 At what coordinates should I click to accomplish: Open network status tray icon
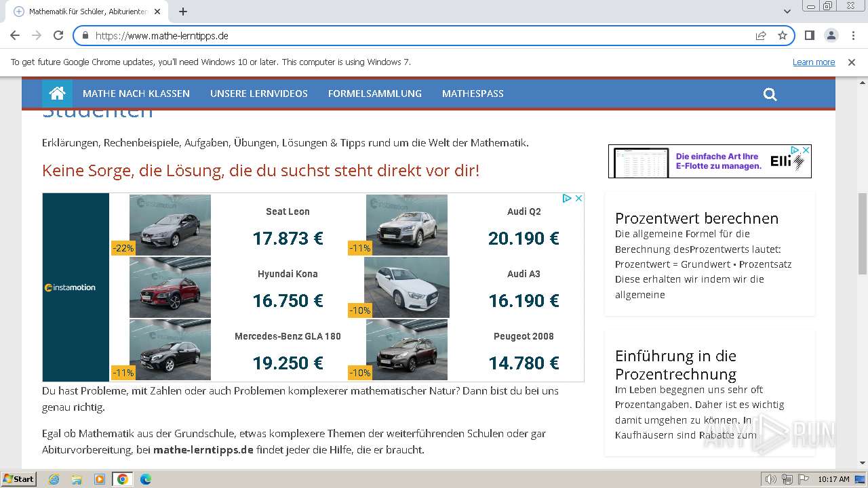tap(787, 479)
